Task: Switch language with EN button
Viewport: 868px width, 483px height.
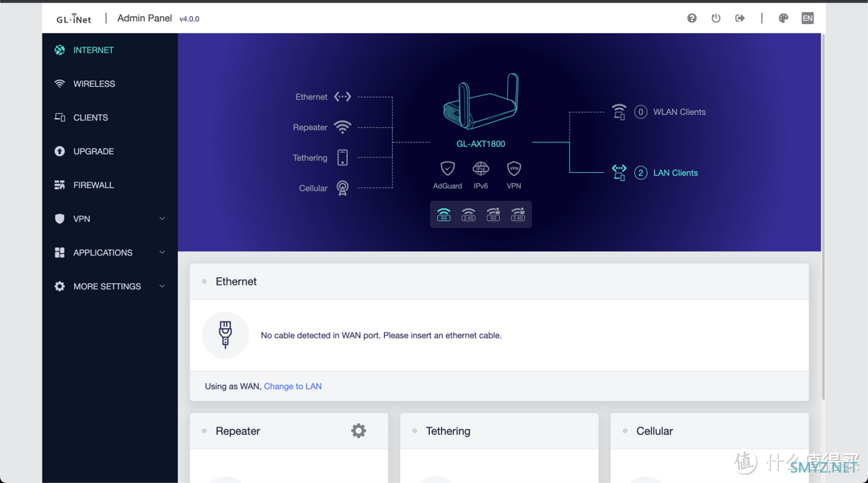Action: click(x=808, y=18)
